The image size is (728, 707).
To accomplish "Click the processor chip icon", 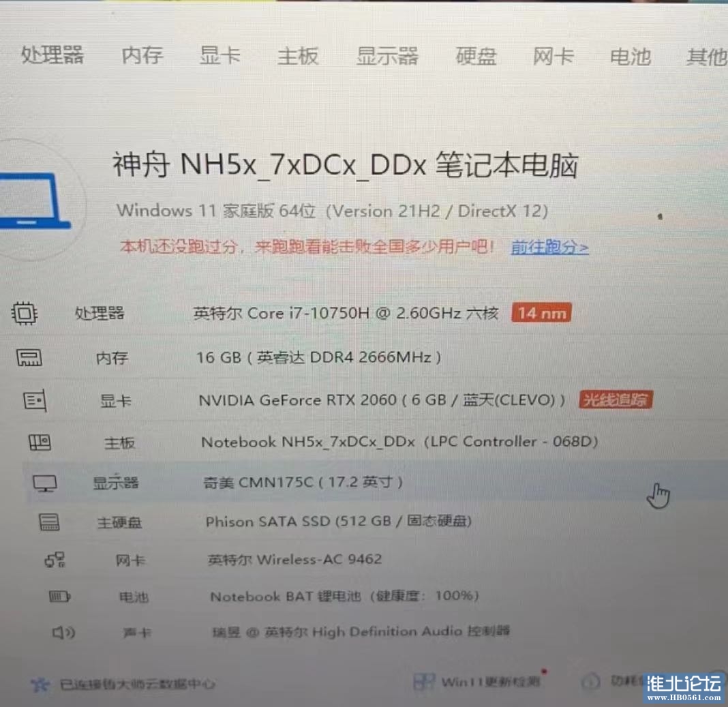I will [x=24, y=313].
